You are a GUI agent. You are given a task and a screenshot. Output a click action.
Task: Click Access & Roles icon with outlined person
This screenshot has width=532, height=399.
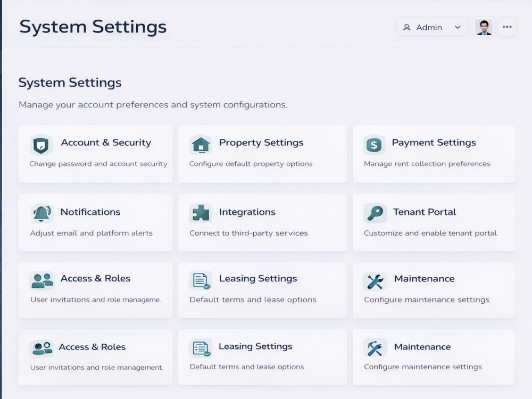pos(41,348)
